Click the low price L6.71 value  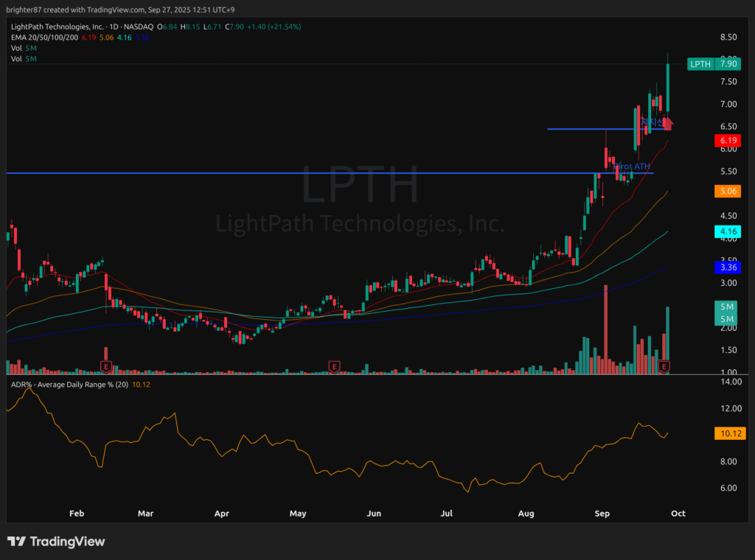pos(212,27)
